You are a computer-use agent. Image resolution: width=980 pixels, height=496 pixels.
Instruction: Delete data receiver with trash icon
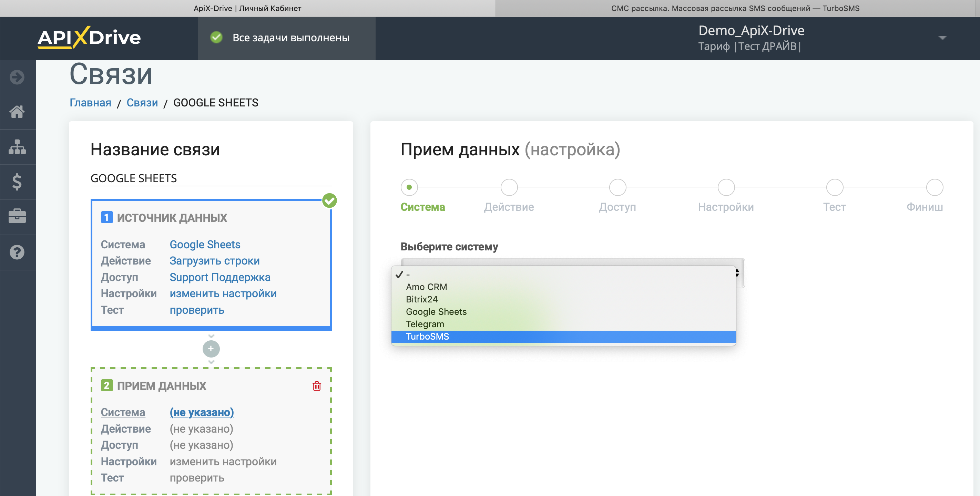click(x=317, y=386)
